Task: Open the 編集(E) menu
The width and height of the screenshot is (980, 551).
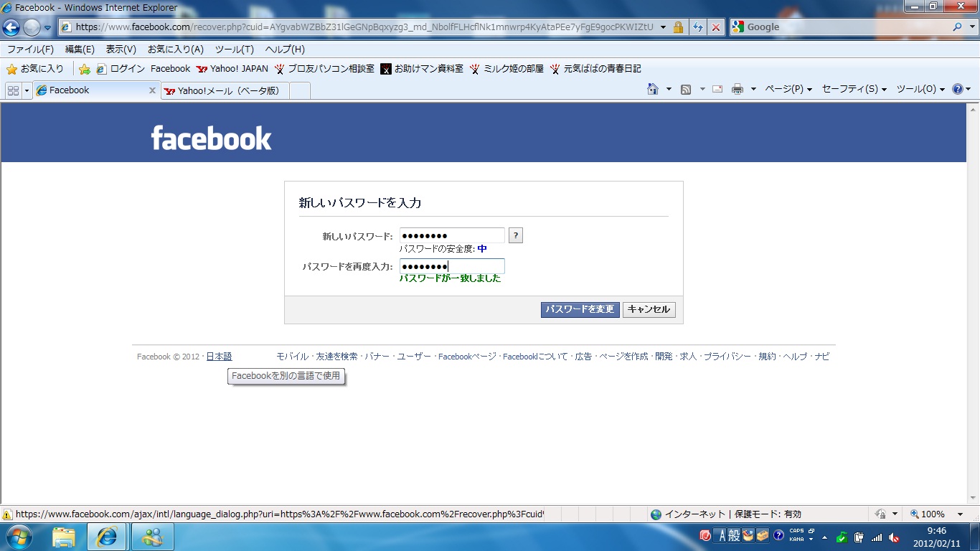Action: coord(80,50)
